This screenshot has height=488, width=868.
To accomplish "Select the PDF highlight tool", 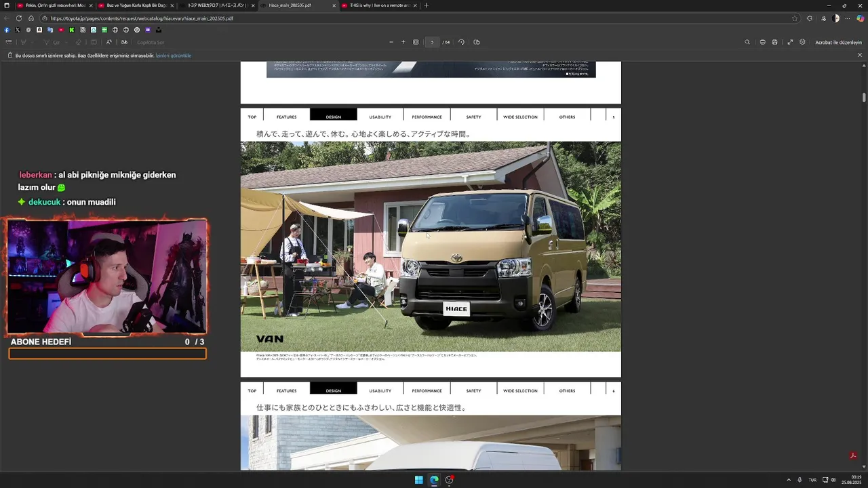I will (23, 42).
